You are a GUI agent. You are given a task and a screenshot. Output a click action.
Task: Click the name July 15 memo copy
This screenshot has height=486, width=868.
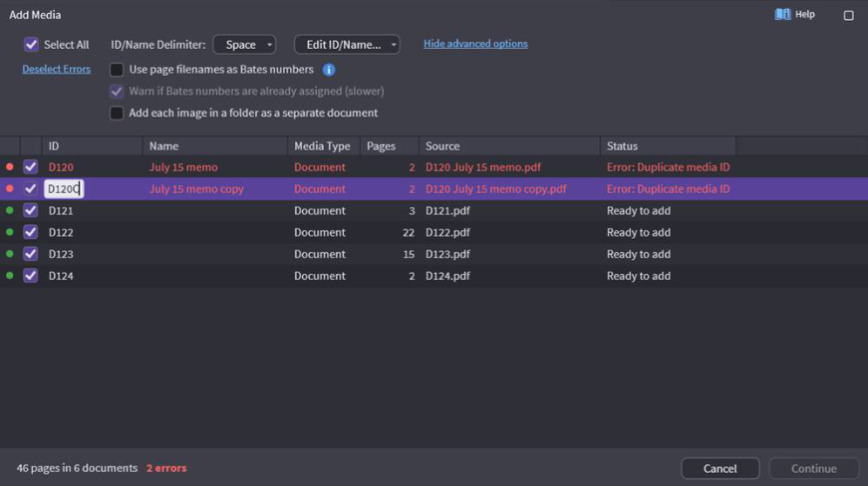pos(196,188)
